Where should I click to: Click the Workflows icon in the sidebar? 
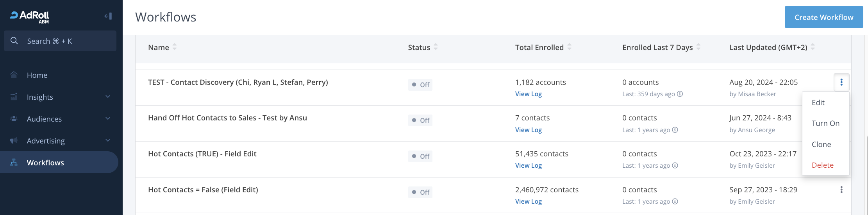point(14,163)
